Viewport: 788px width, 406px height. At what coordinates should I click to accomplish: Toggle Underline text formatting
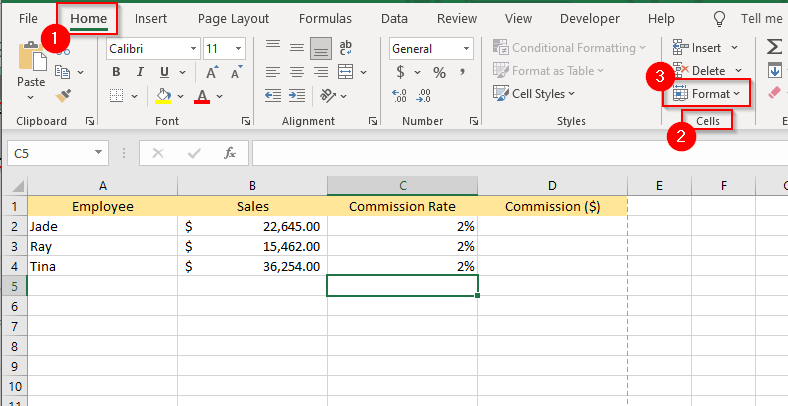pos(163,72)
